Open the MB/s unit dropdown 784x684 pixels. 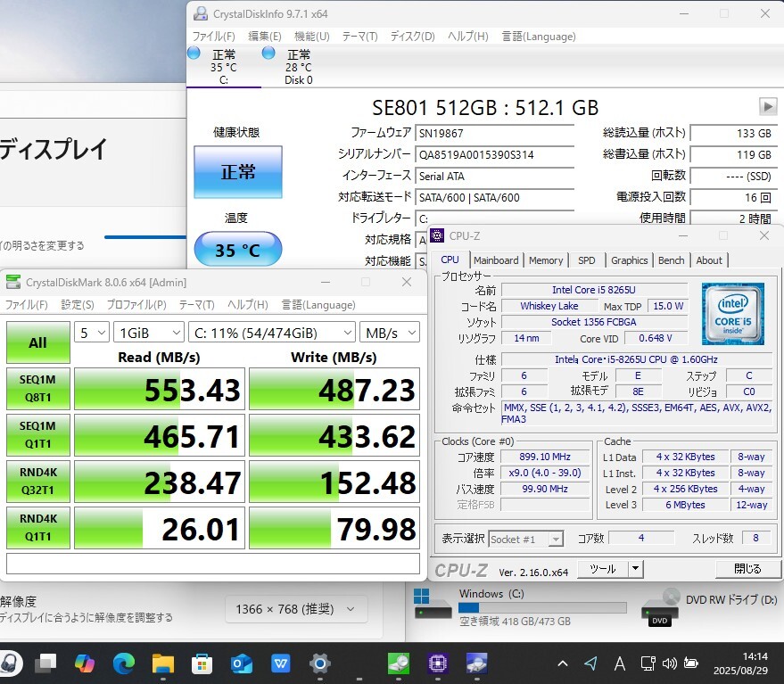(389, 333)
